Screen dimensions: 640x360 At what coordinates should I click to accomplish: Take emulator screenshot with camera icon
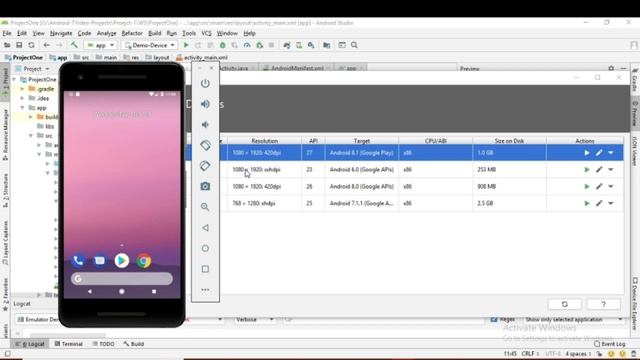pos(205,187)
